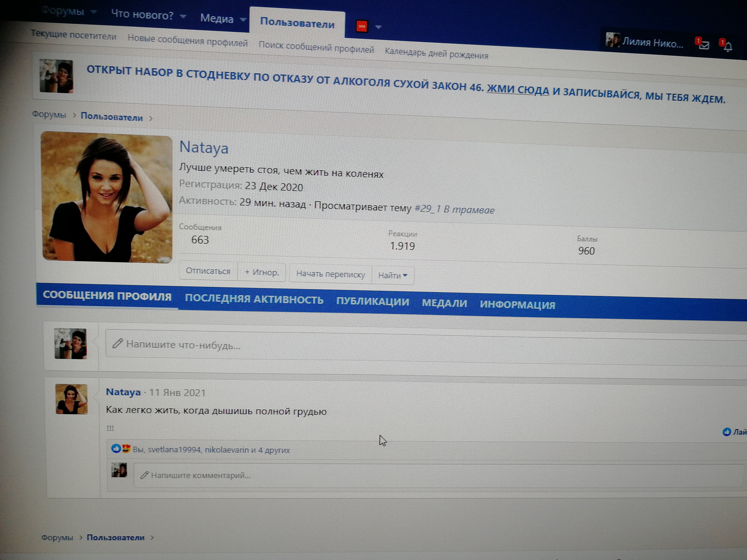
Task: Switch to Последняя активность tab
Action: (x=254, y=299)
